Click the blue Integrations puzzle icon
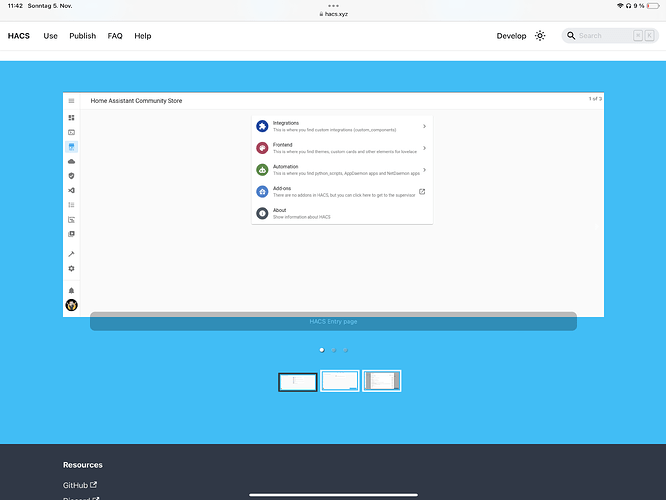Image resolution: width=666 pixels, height=500 pixels. click(x=262, y=126)
